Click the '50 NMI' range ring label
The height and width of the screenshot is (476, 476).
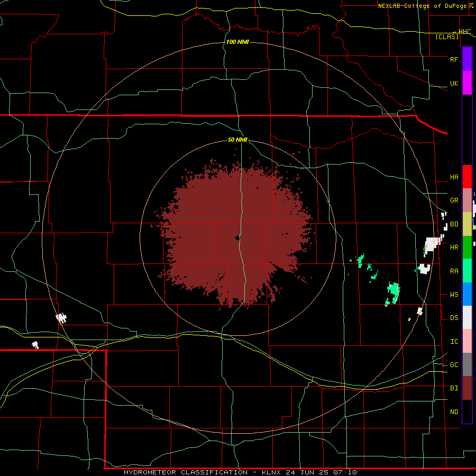tap(237, 140)
